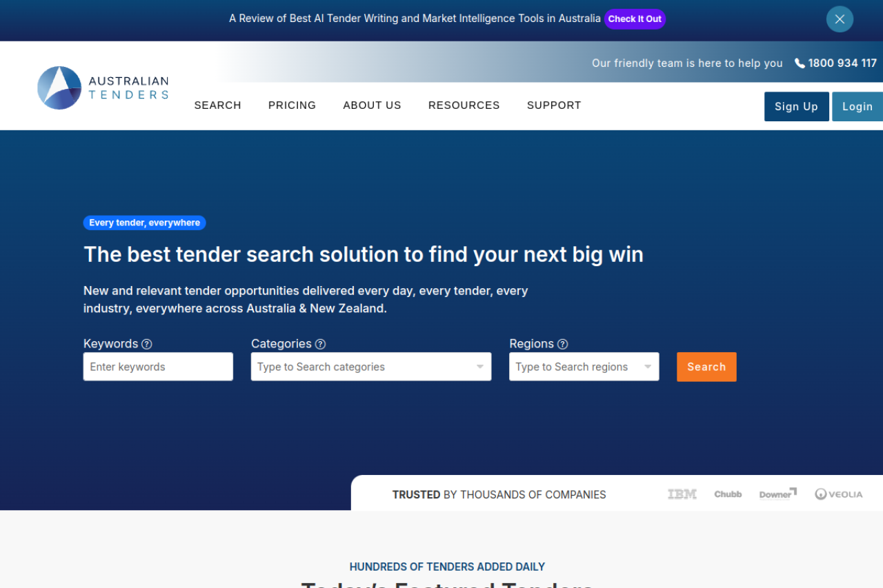
Task: Click the Regions help question mark icon
Action: click(563, 344)
